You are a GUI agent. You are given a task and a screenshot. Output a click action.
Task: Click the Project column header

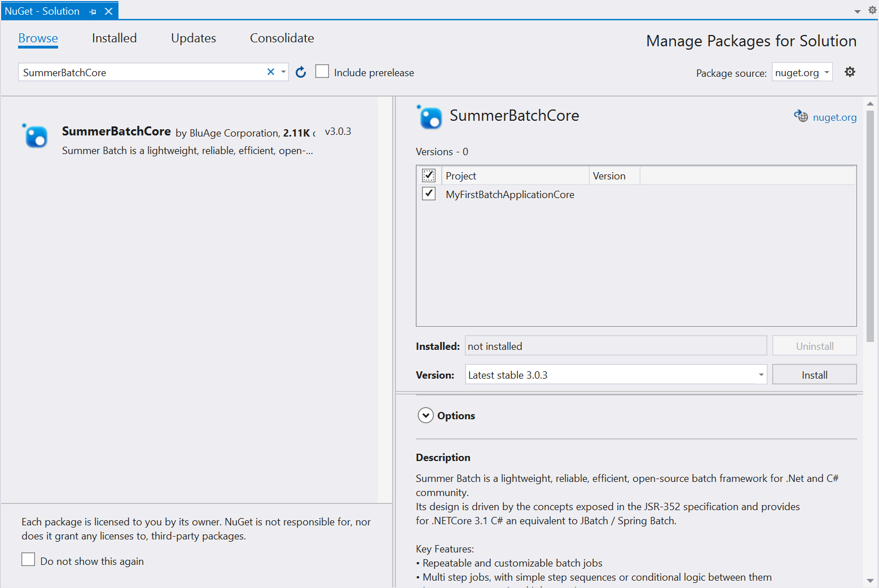515,175
